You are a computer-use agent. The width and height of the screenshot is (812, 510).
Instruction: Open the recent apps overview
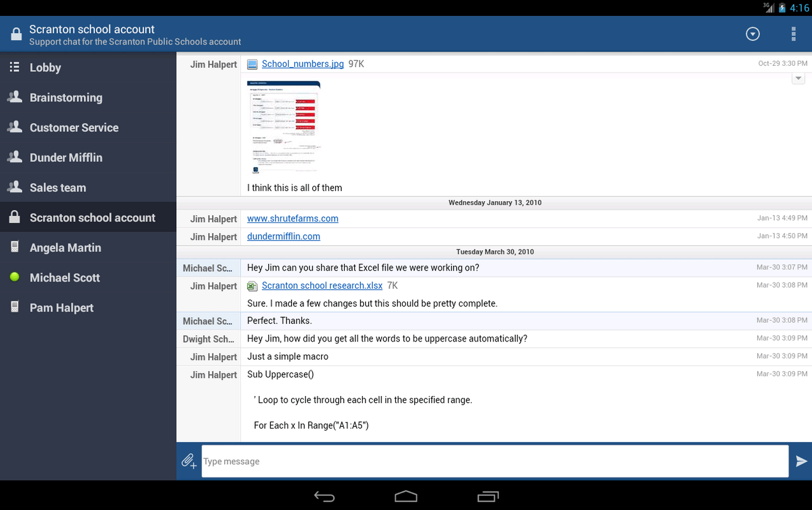click(488, 497)
